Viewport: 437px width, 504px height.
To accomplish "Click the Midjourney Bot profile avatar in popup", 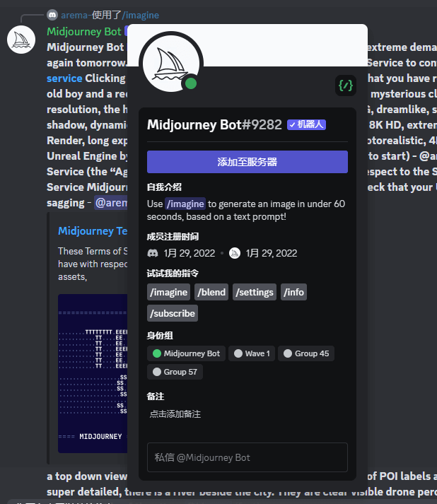I will point(171,64).
